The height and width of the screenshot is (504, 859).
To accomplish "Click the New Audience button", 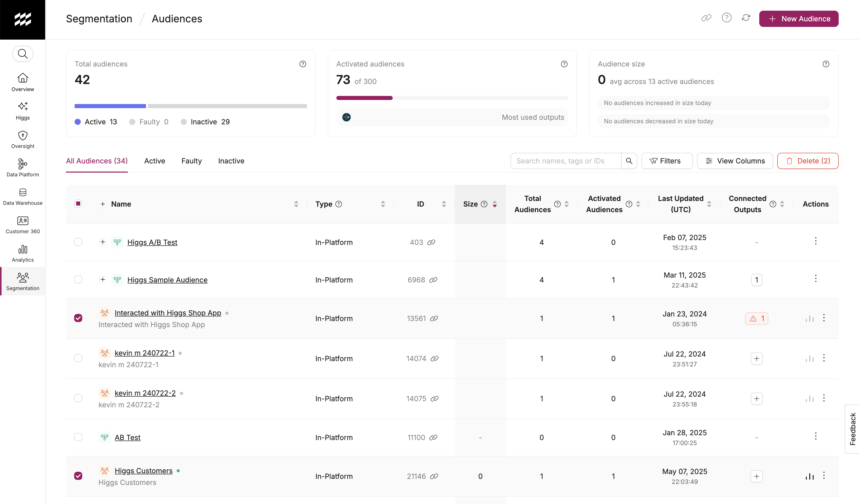I will (x=799, y=19).
